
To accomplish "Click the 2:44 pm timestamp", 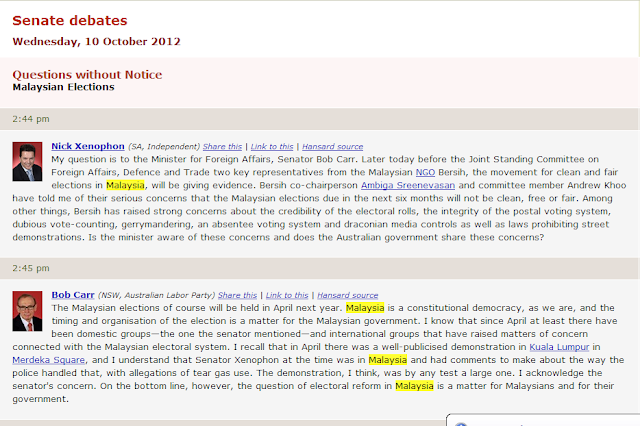I will coord(31,119).
